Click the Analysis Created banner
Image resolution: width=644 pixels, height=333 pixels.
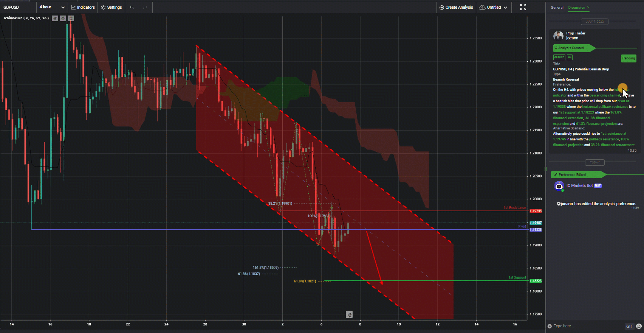(574, 48)
